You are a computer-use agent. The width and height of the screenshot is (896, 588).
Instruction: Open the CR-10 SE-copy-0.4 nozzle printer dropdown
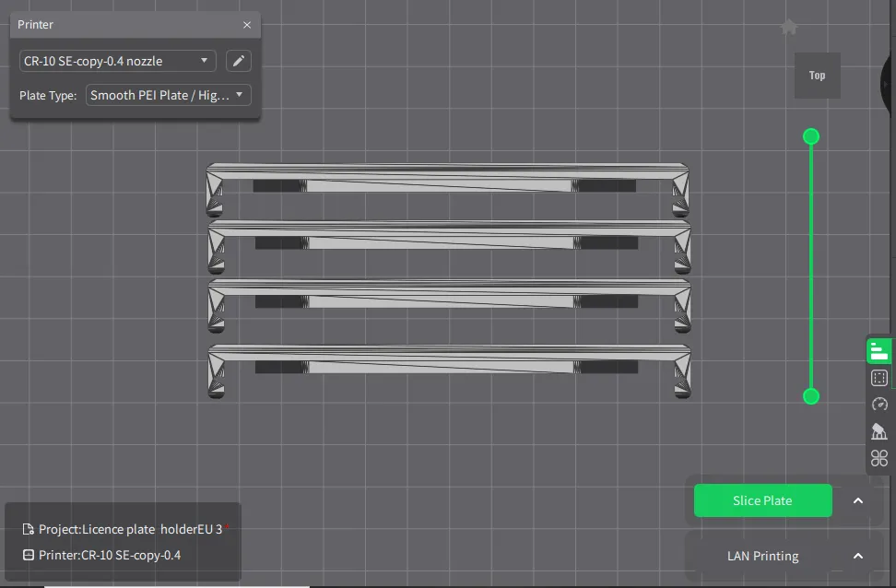(x=118, y=61)
